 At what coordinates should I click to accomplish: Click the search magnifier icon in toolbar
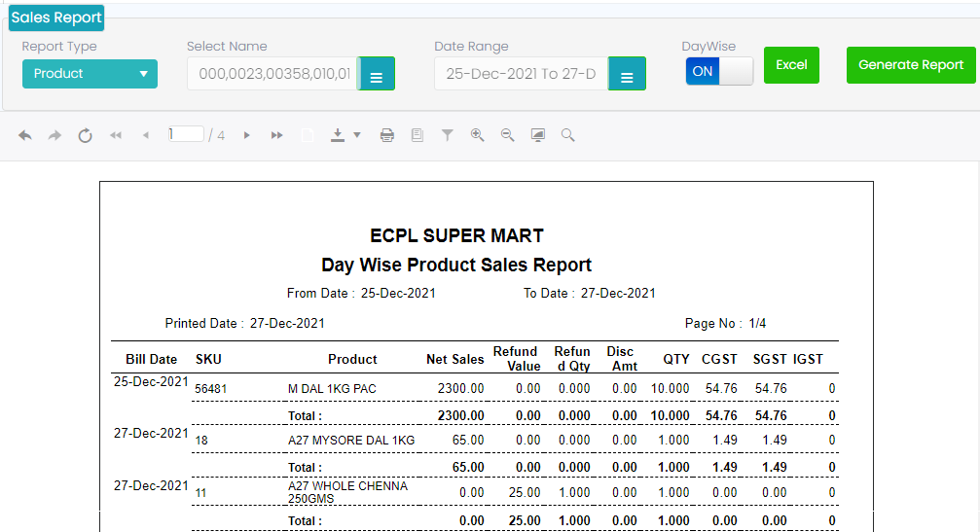pos(568,136)
